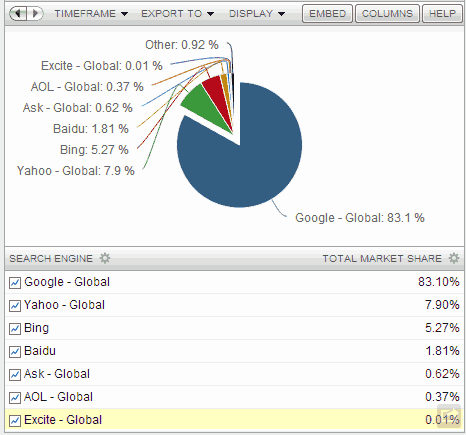Click the 'Yahoo - Global: 7.9 %' chart label
Viewport: 466px width, 435px height.
[x=76, y=171]
